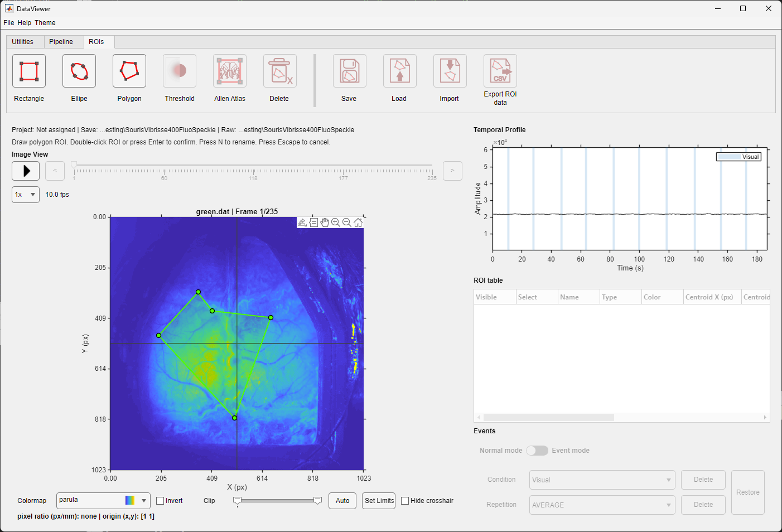The image size is (782, 532).
Task: Enable the Invert colormap checkbox
Action: 160,501
